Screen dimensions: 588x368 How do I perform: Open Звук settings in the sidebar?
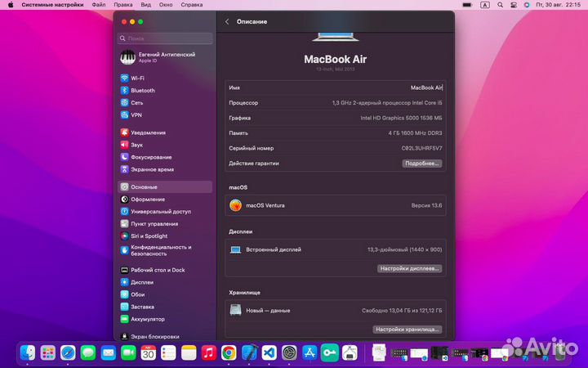[x=131, y=145]
